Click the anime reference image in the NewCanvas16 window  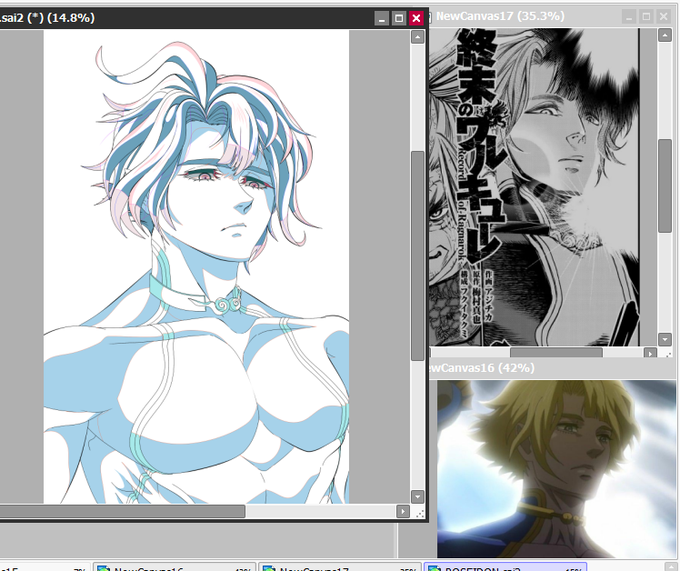click(556, 469)
